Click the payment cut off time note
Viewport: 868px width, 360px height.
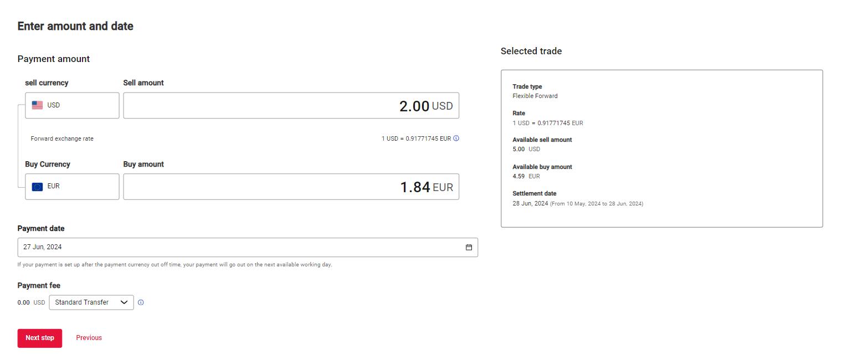(174, 265)
